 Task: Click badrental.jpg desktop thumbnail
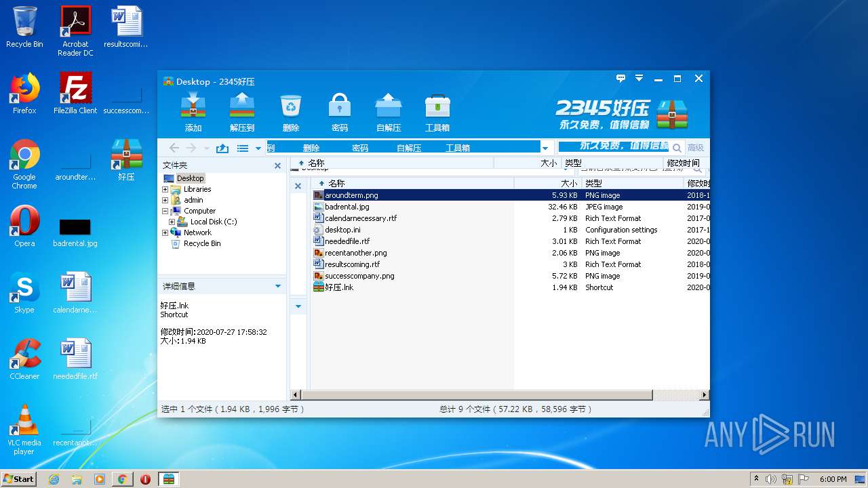click(75, 226)
